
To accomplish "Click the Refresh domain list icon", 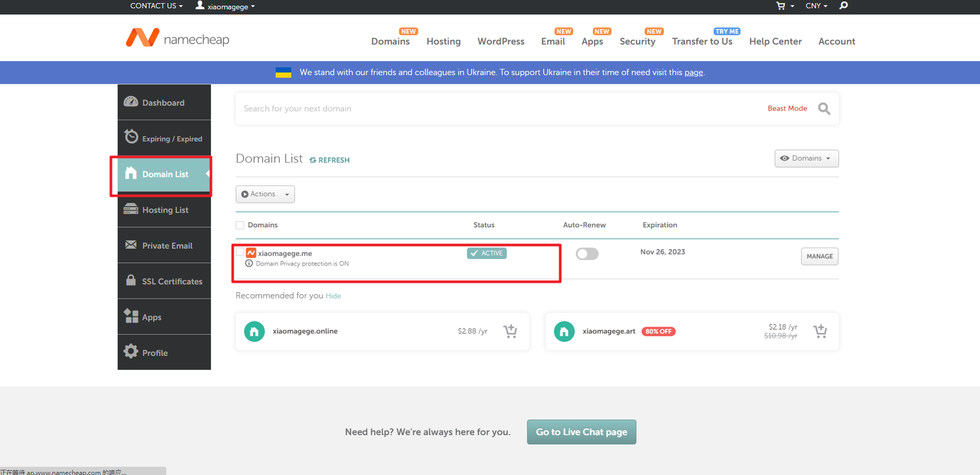I will point(313,160).
